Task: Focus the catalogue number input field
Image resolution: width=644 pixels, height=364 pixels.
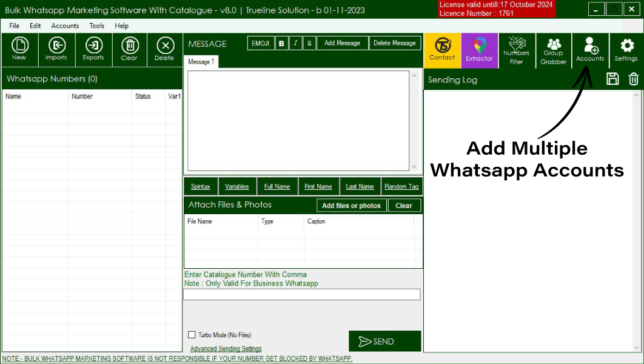Action: pos(302,294)
